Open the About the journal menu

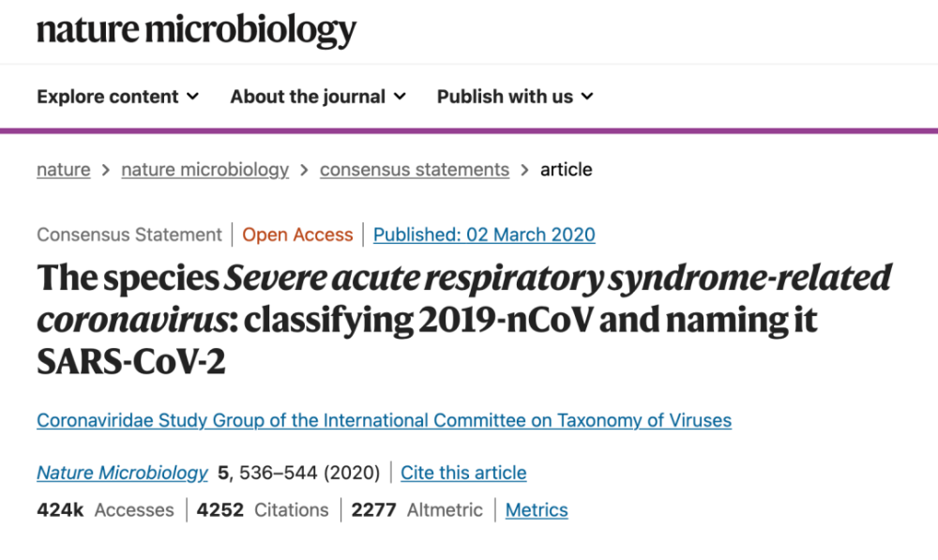[318, 97]
